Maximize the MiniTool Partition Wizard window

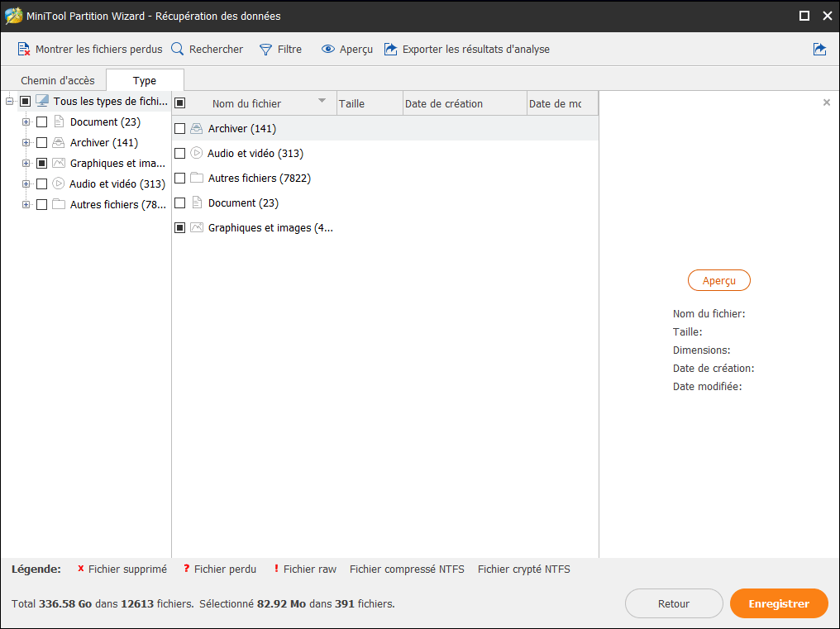coord(804,16)
